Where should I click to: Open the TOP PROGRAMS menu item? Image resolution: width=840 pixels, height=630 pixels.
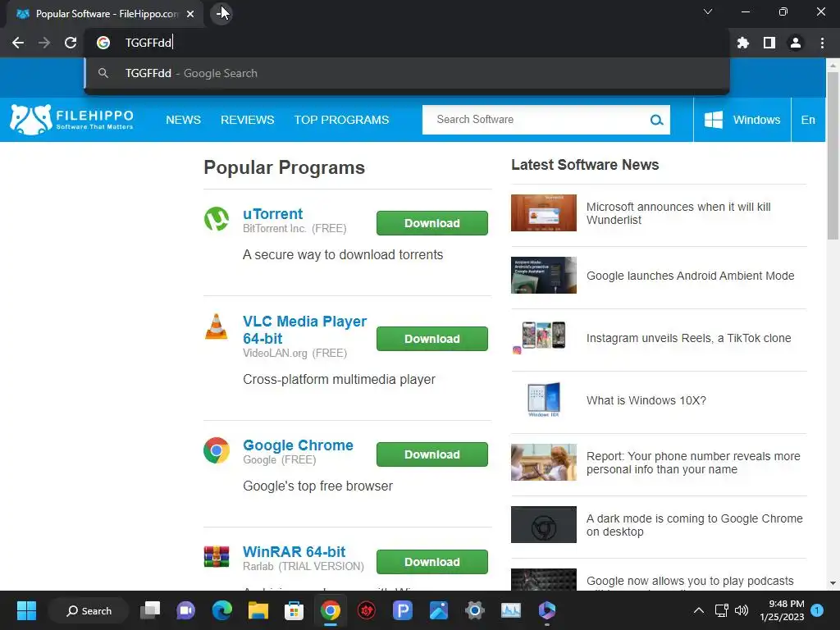click(341, 120)
